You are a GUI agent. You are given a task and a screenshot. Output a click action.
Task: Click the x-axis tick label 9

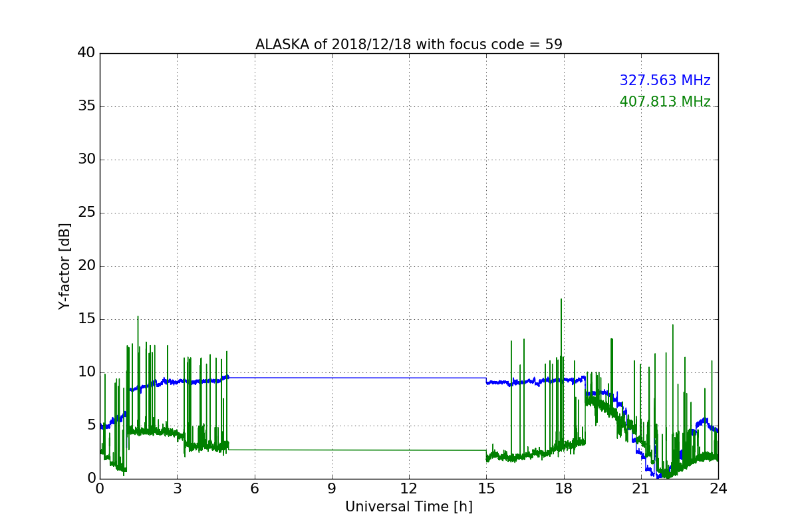(332, 489)
